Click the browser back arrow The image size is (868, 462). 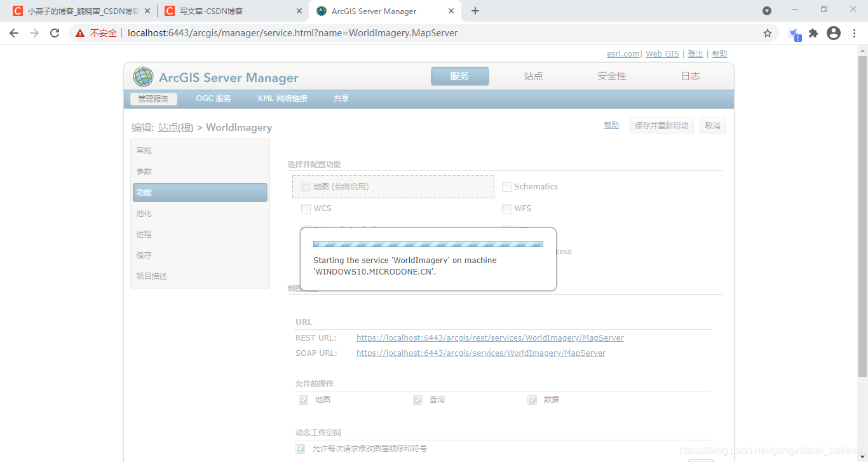click(x=14, y=33)
